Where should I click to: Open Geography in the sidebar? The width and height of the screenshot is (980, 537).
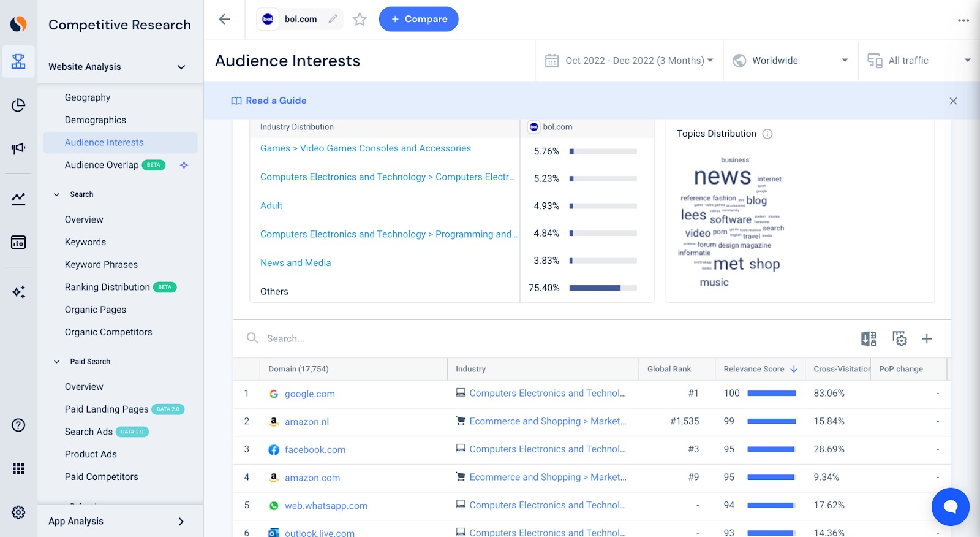(88, 97)
